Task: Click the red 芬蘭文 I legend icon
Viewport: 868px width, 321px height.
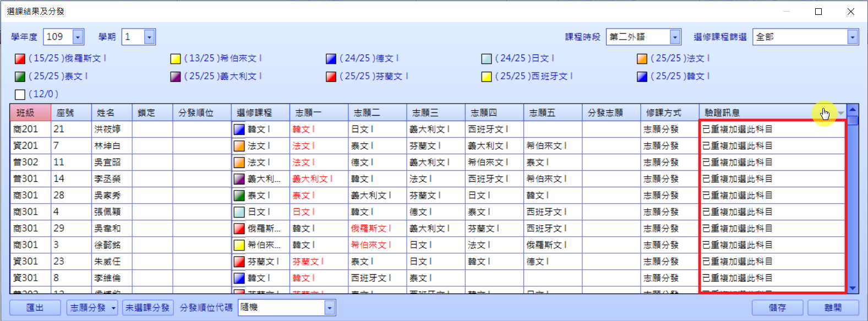Action: [331, 77]
